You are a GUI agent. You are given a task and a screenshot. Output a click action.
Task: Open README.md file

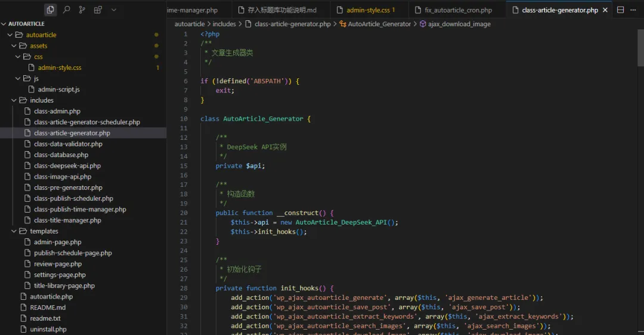48,308
